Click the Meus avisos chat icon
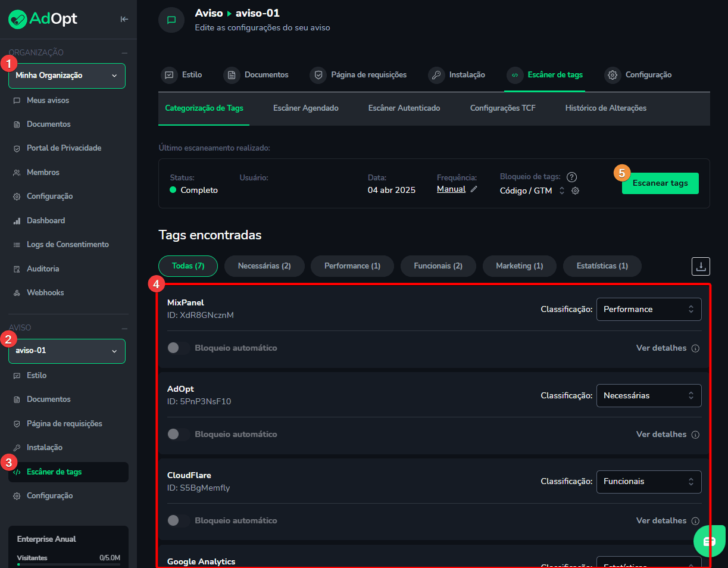Image resolution: width=728 pixels, height=568 pixels. coord(17,101)
